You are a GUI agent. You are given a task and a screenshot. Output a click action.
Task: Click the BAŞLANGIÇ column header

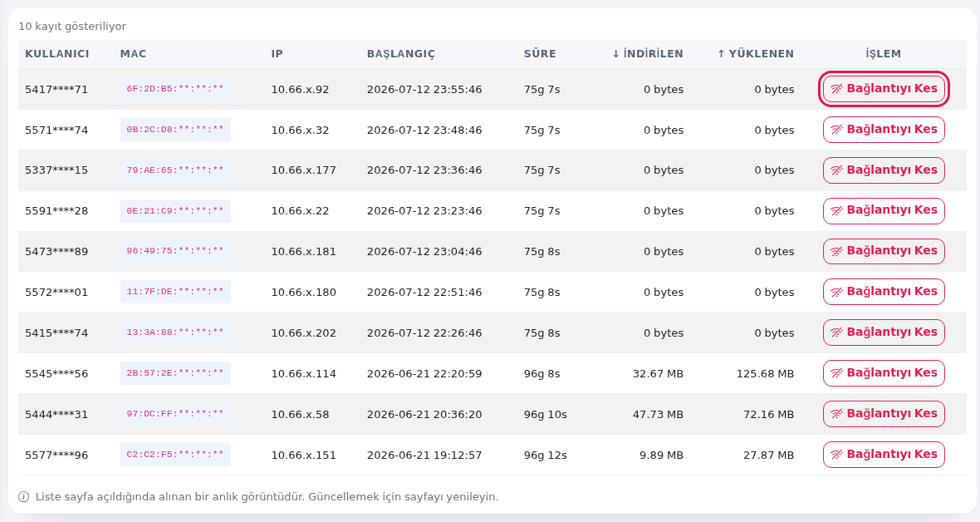(400, 54)
